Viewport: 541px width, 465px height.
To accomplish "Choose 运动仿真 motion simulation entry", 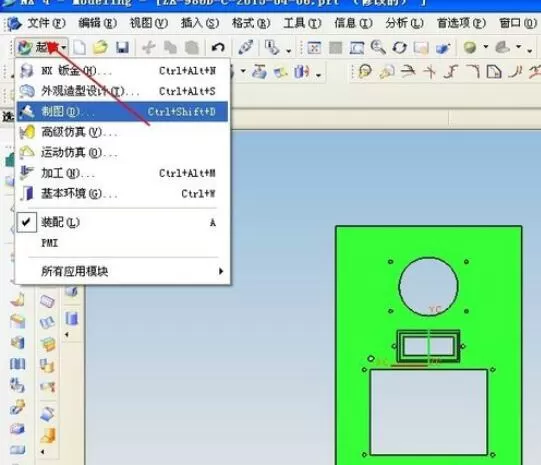I will pos(122,152).
